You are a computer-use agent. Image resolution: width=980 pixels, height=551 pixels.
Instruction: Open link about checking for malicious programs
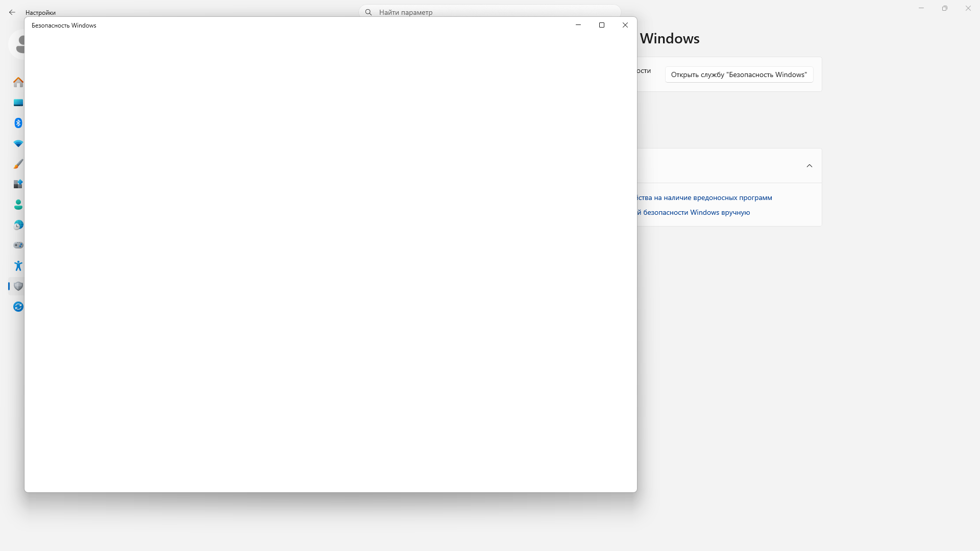coord(704,197)
